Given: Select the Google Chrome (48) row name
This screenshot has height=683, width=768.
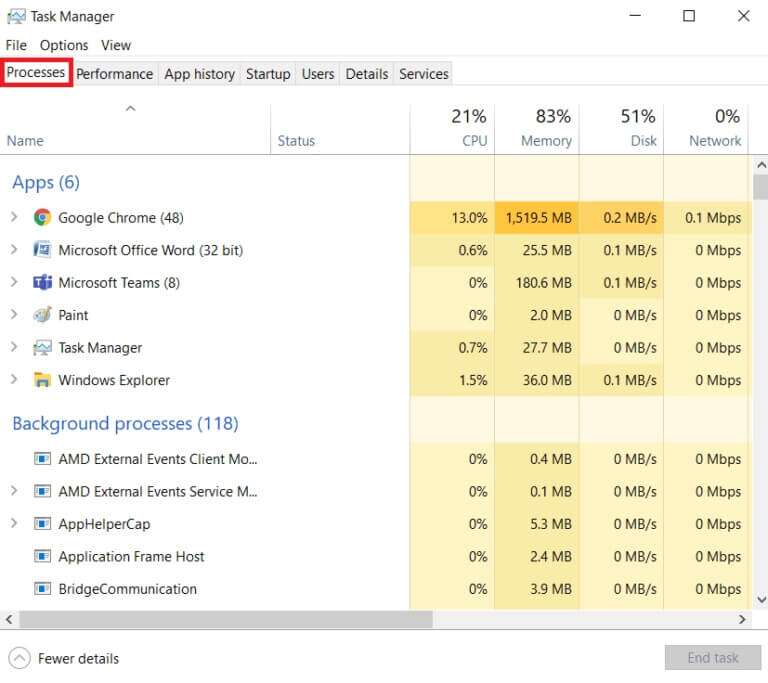Looking at the screenshot, I should (x=120, y=218).
